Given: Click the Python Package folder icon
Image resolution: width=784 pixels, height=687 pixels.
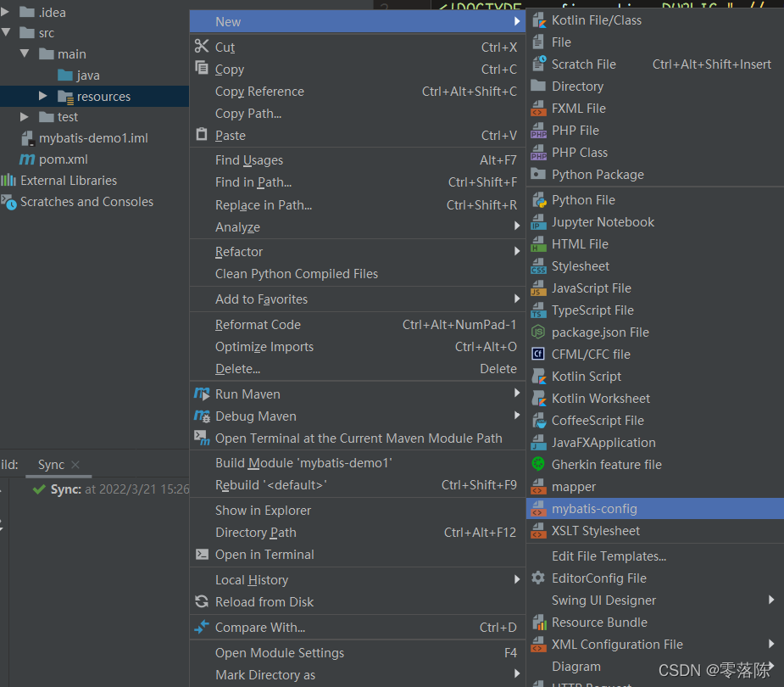Looking at the screenshot, I should pos(538,174).
